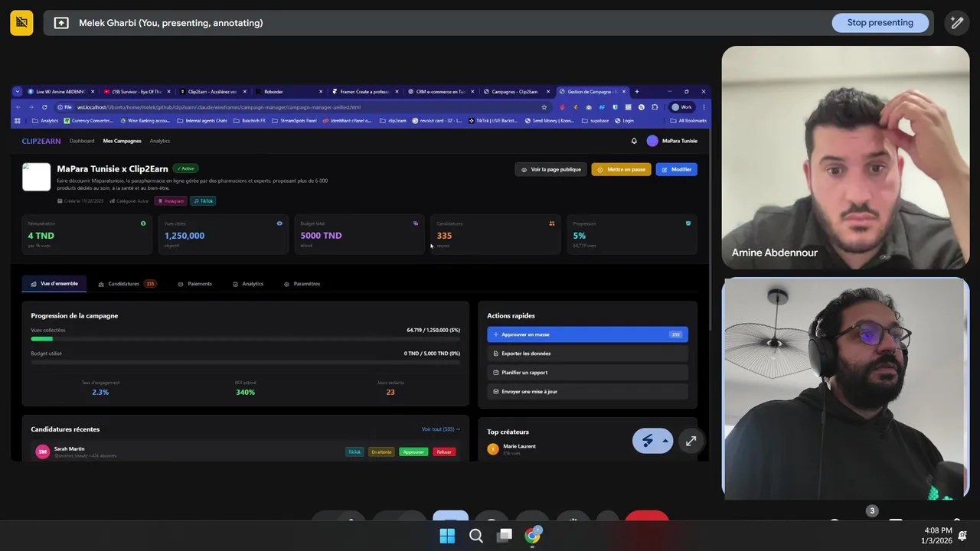The height and width of the screenshot is (551, 980).
Task: Click the green Rémunération card icon
Action: [x=143, y=223]
